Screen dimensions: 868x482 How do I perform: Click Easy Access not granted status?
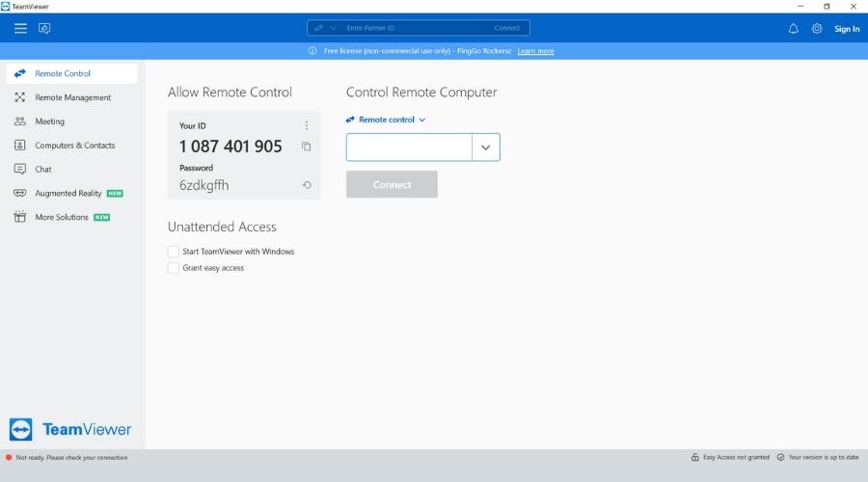click(736, 458)
